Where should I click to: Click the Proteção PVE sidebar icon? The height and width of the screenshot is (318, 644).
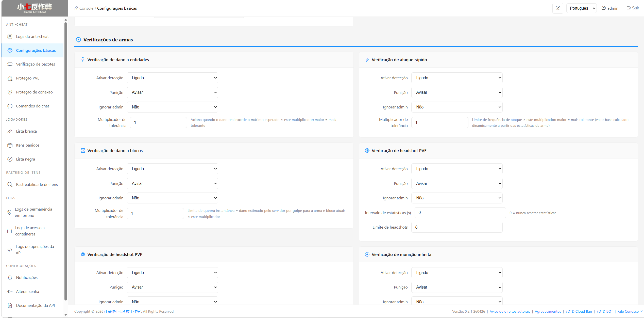click(x=10, y=78)
